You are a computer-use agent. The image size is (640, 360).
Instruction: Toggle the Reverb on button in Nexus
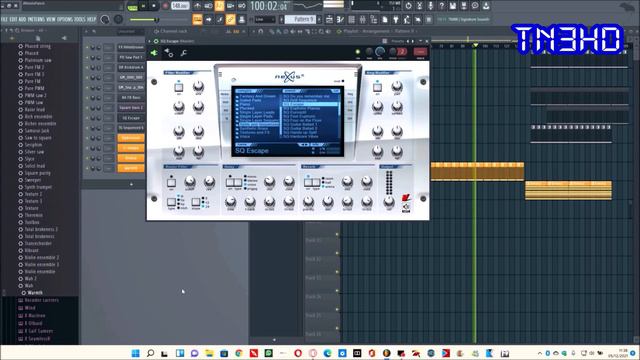pyautogui.click(x=308, y=182)
